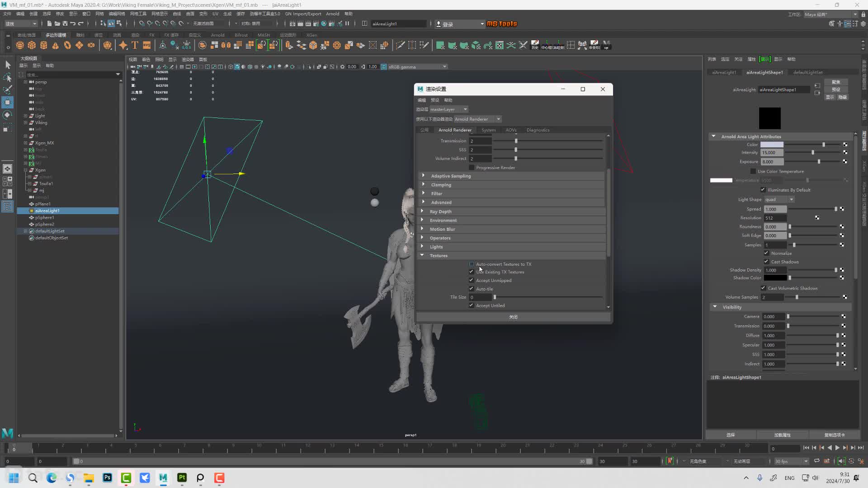Toggle the Outliner layout icon in sidebar

click(x=8, y=206)
